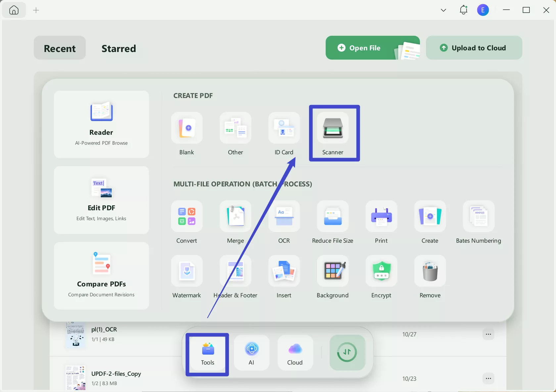Image resolution: width=556 pixels, height=392 pixels.
Task: Open the ID Card creation tool
Action: pos(283,134)
